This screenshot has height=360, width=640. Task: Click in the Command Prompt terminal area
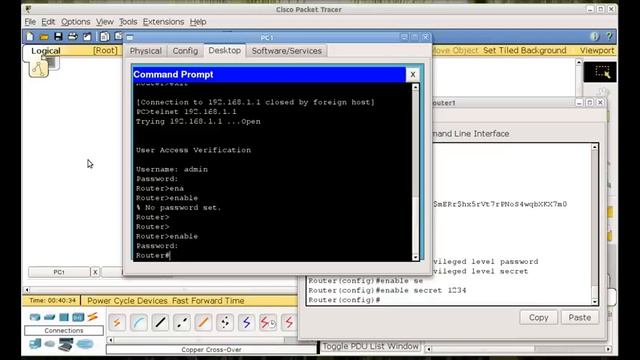tap(273, 171)
